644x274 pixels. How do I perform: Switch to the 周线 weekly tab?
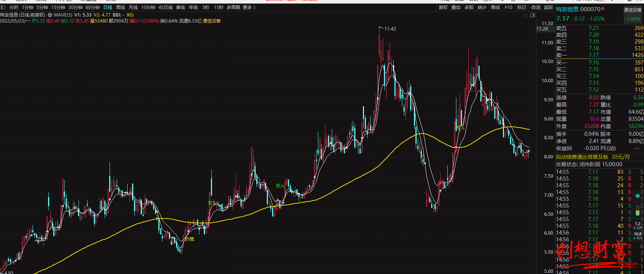pos(120,8)
